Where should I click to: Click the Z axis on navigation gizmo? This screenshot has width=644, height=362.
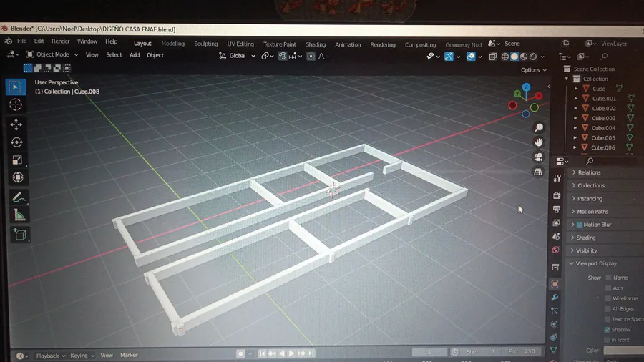[526, 87]
